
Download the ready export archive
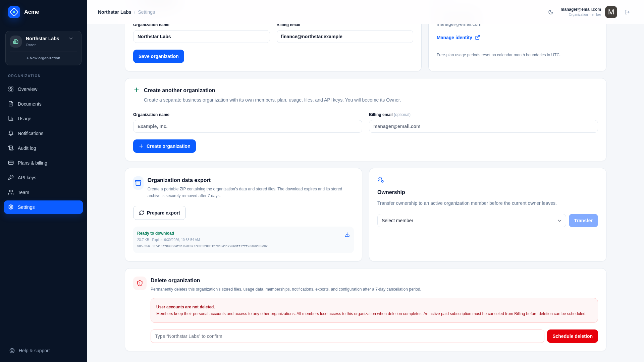[x=347, y=235]
